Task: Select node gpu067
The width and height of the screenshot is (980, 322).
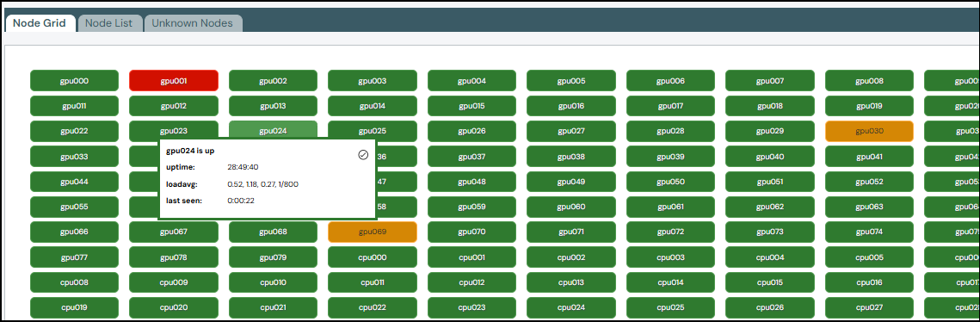Action: point(174,232)
